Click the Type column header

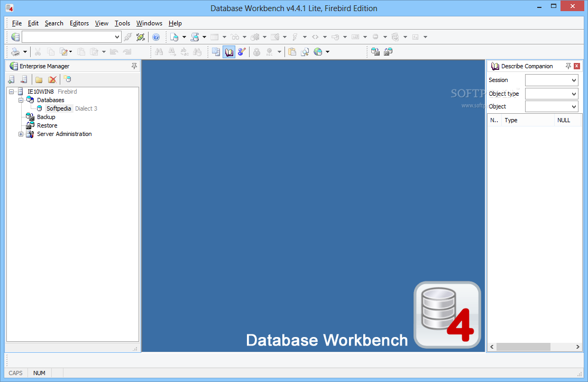tap(528, 120)
